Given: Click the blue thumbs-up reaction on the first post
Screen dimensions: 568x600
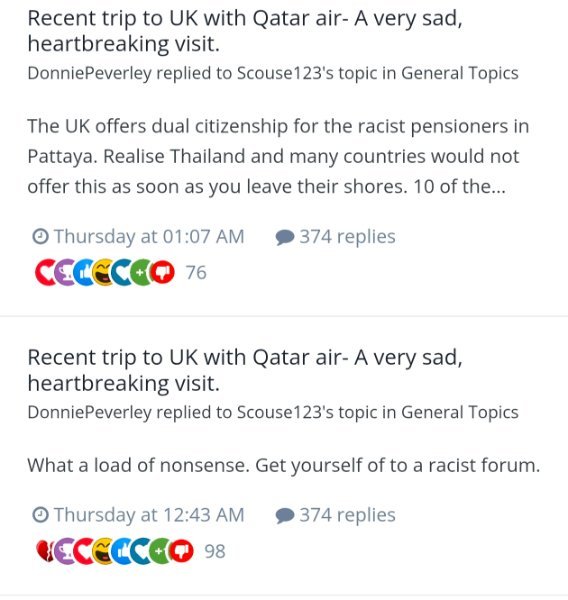Looking at the screenshot, I should [x=83, y=272].
